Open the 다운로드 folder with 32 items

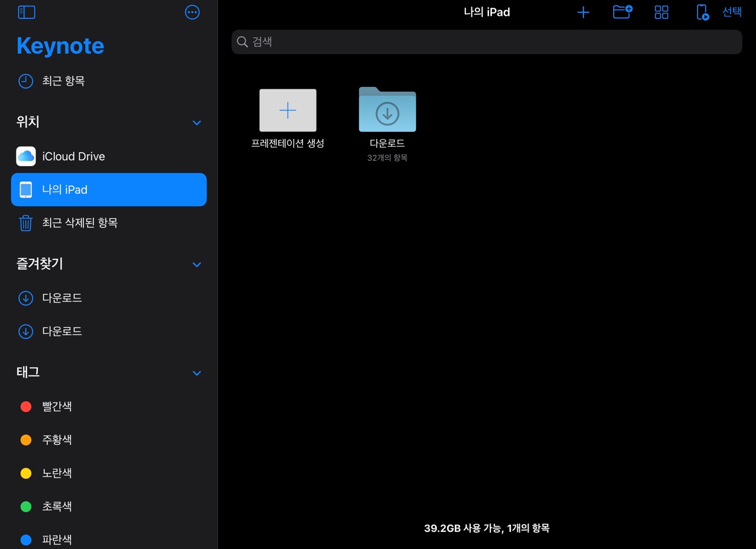pos(387,109)
